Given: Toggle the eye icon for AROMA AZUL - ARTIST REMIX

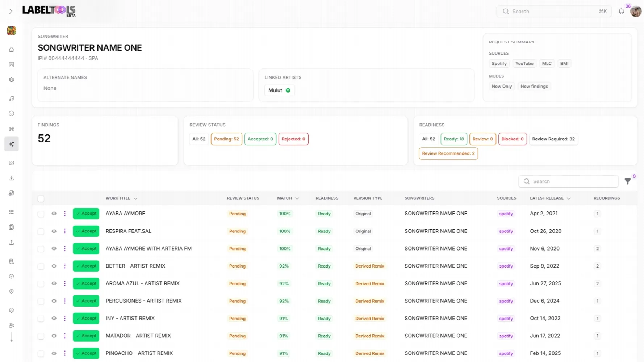Looking at the screenshot, I should tap(54, 283).
